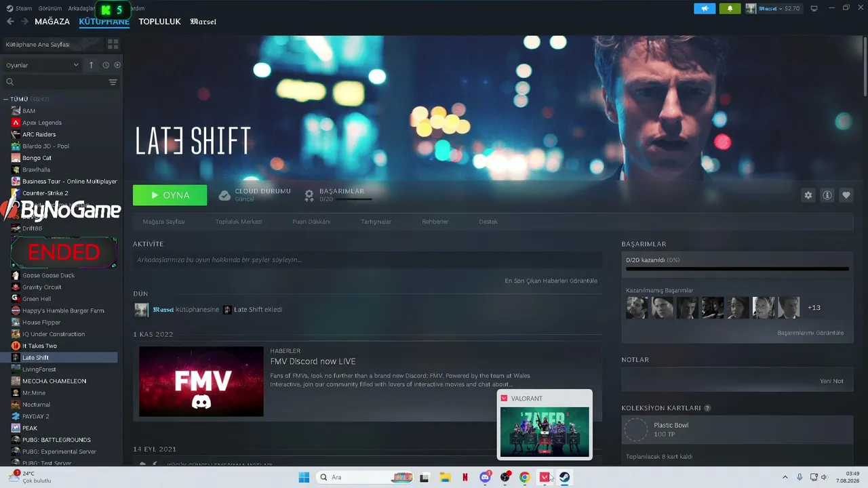Screen dimensions: 868x488
Task: Open the Tartışmalar discussions link
Action: [x=376, y=222]
